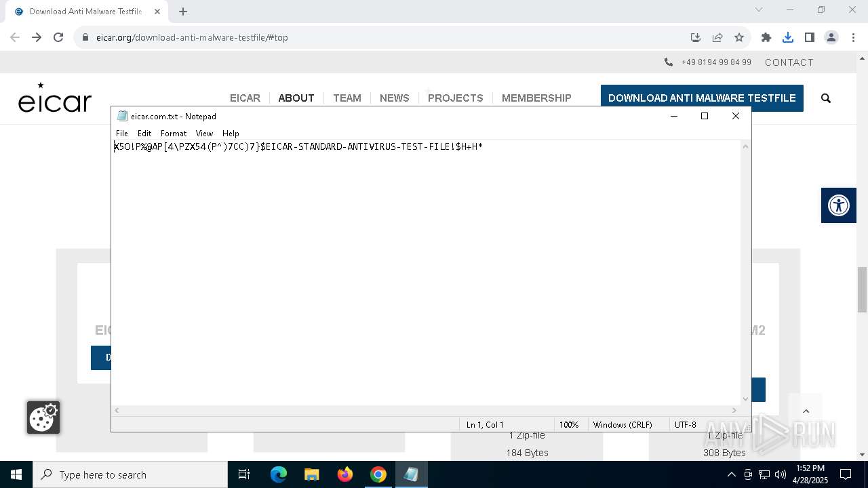This screenshot has height=488, width=868.
Task: Open the notification center icon
Action: pyautogui.click(x=846, y=474)
